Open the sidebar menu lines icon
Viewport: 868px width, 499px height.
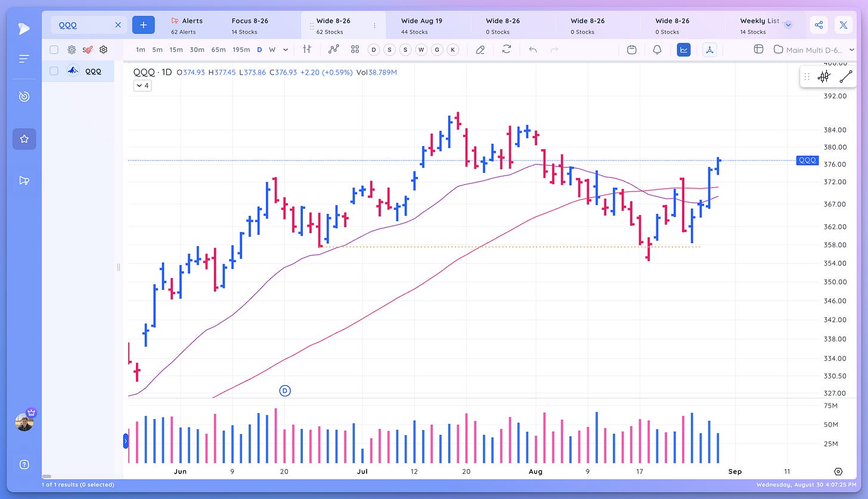[24, 58]
